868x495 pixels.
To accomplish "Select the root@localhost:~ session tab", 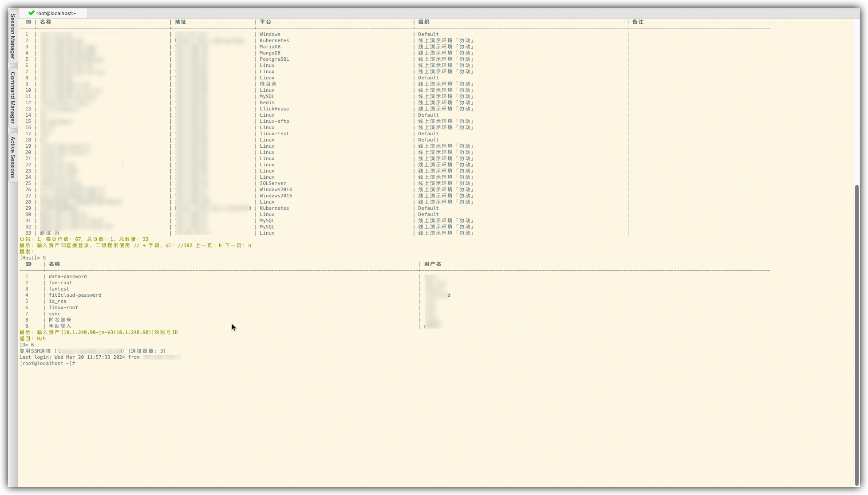I will pos(53,13).
